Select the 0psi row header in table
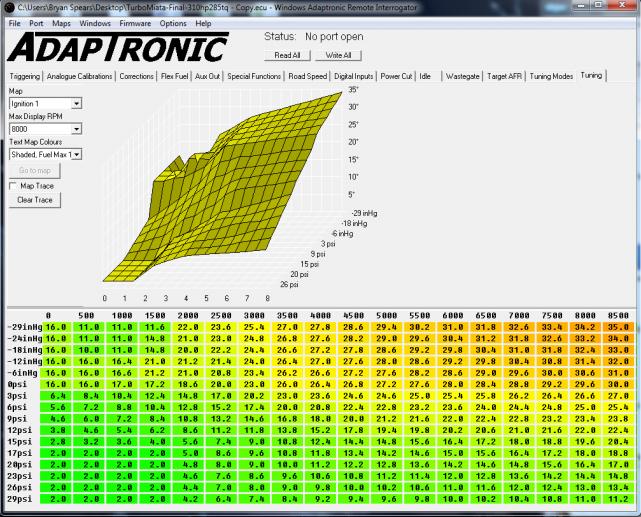The image size is (641, 517). pos(17,381)
